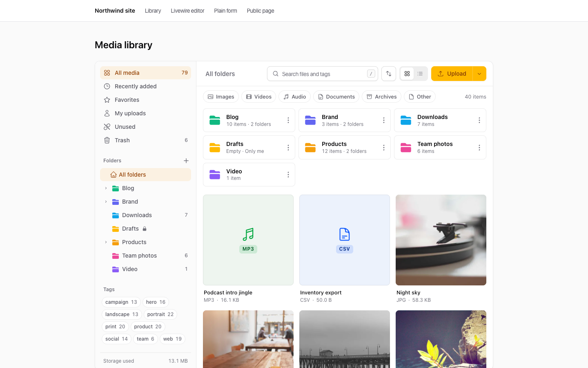Show Unused media
Image resolution: width=588 pixels, height=368 pixels.
pyautogui.click(x=145, y=127)
